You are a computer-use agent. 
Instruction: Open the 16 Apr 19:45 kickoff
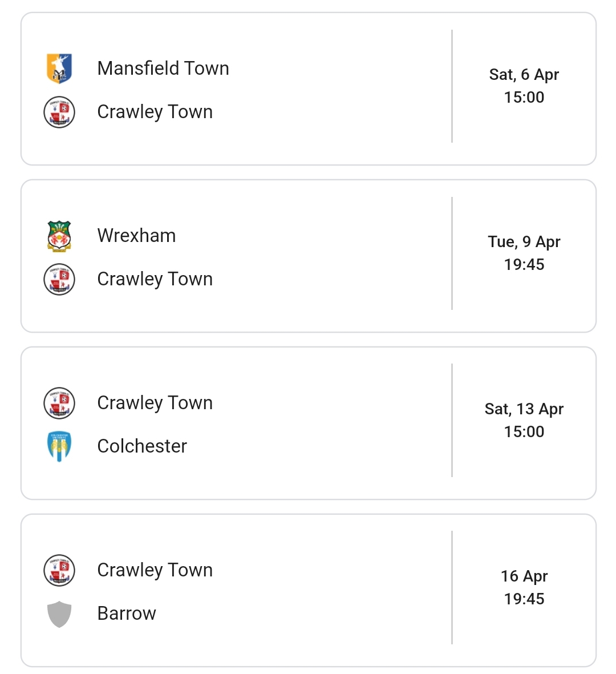[524, 587]
